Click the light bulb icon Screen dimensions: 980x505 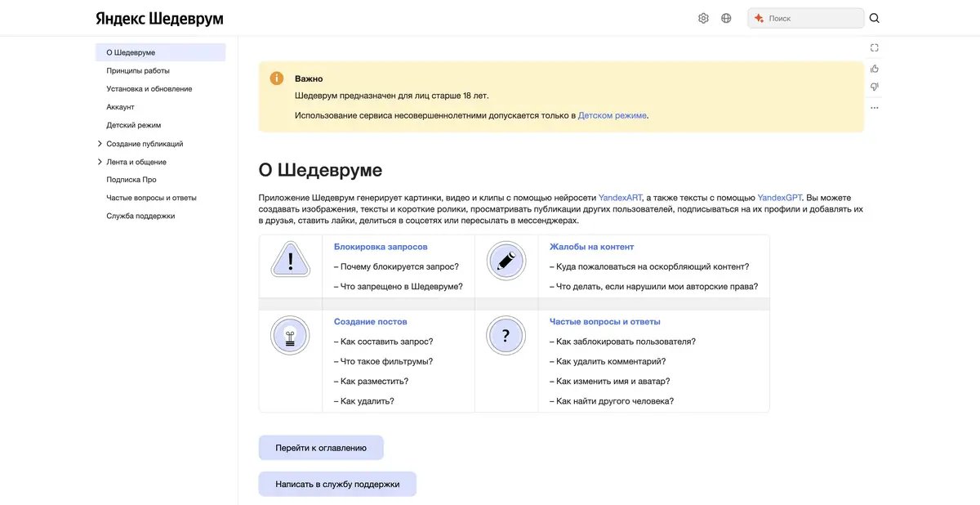coord(290,335)
